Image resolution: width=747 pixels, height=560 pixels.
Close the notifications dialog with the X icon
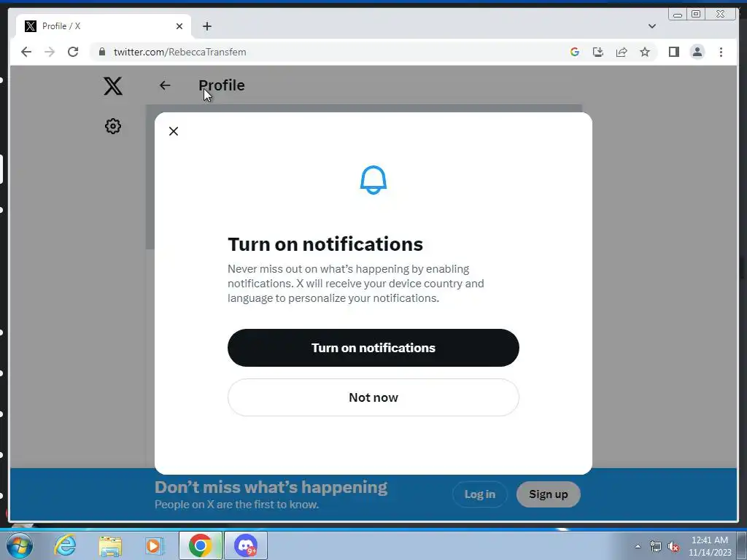pos(174,131)
